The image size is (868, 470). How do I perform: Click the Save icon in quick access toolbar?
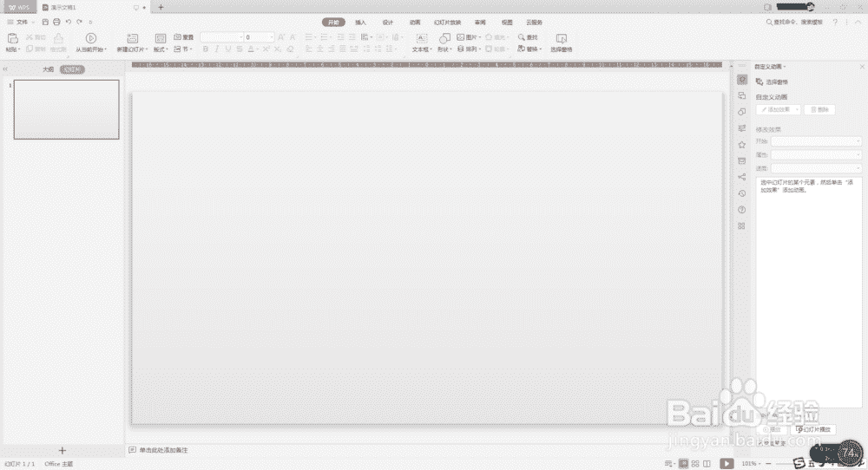45,23
